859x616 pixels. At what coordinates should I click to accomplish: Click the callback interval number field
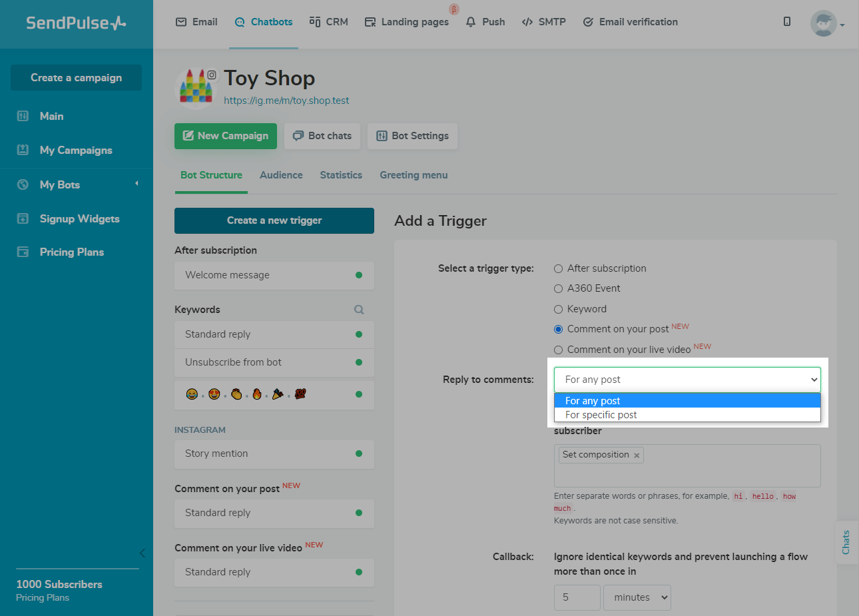(x=577, y=597)
